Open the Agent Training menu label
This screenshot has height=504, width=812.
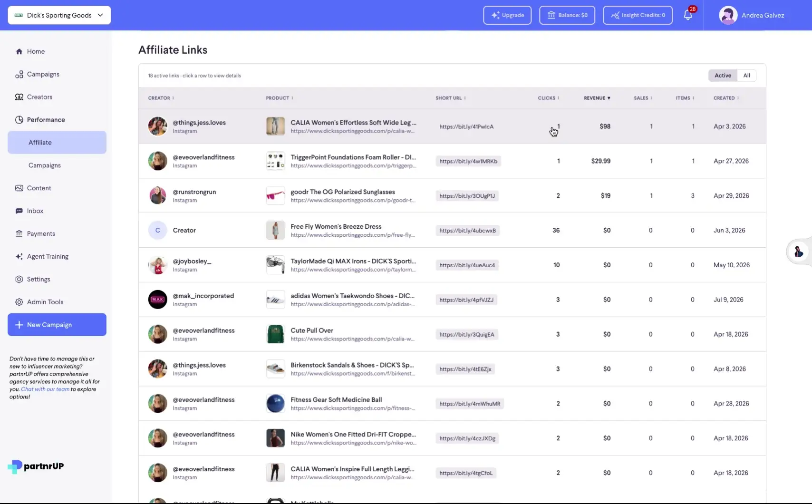[48, 257]
